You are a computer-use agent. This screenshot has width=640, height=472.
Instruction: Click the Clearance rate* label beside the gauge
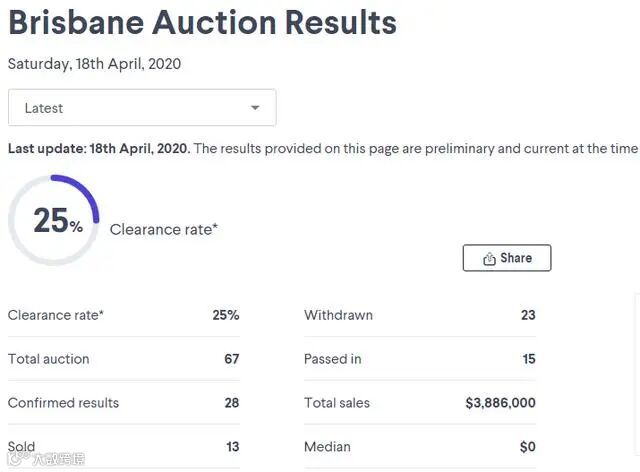tap(164, 229)
